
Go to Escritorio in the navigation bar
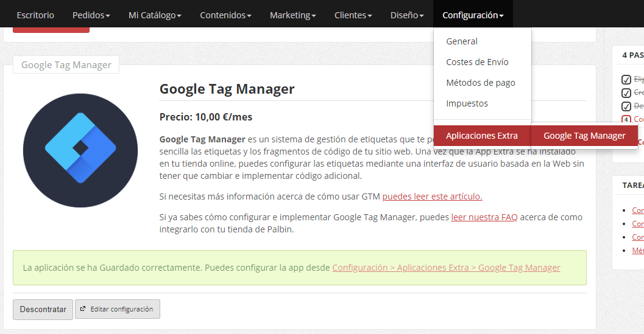point(35,15)
